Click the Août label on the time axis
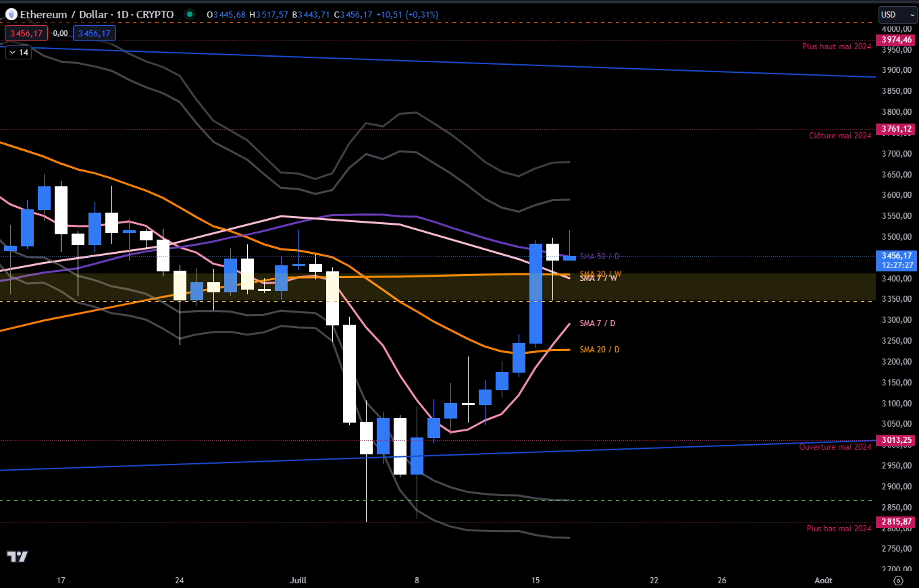Image resolution: width=919 pixels, height=588 pixels. pos(823,580)
